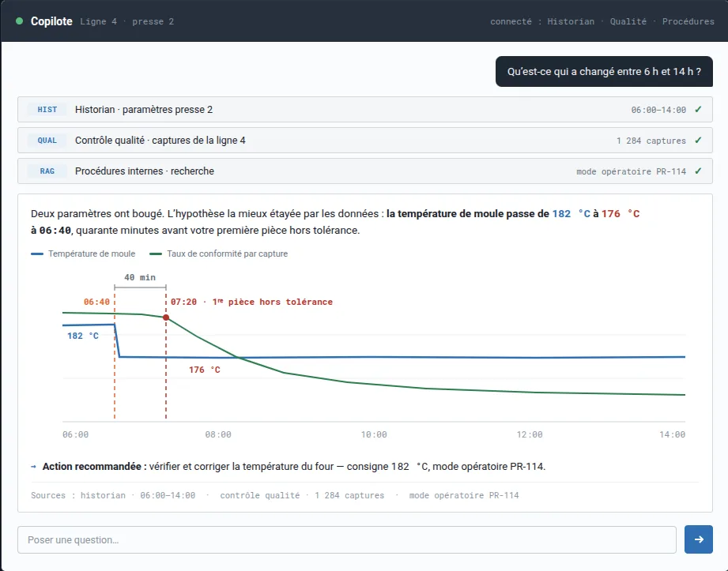Click the '176 °C' label on the chart
This screenshot has height=571, width=728.
[x=204, y=370]
